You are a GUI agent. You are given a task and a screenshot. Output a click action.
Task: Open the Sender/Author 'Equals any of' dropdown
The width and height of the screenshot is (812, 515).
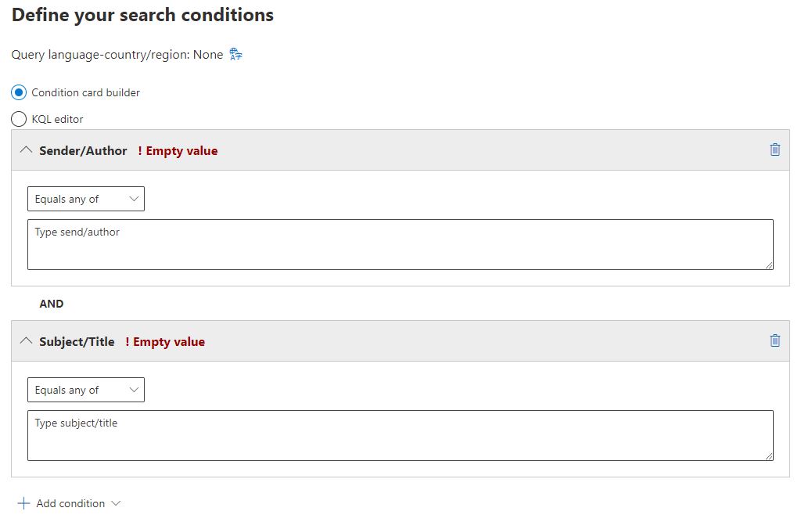[x=86, y=199]
